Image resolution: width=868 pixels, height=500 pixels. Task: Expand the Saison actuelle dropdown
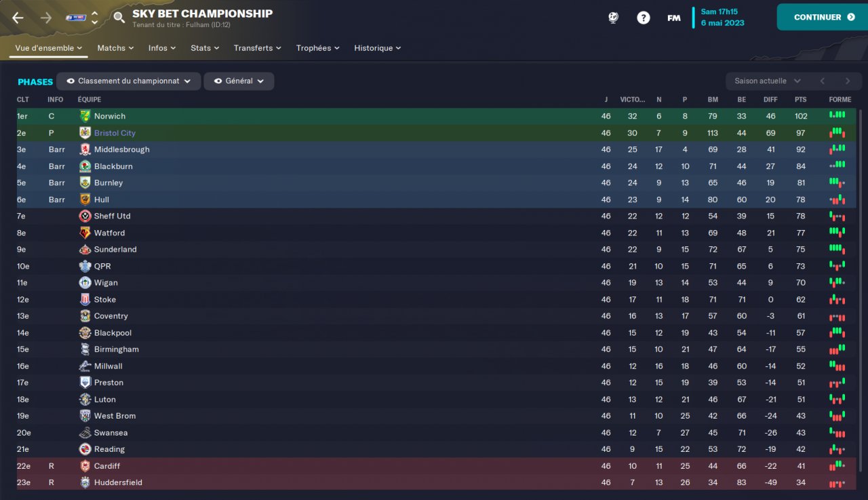coord(768,81)
